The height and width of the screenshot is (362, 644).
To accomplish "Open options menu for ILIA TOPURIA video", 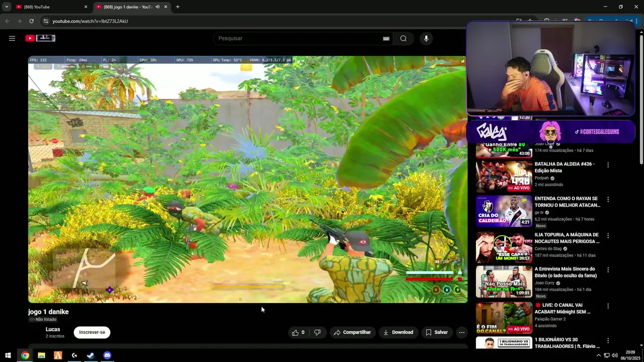I will click(x=608, y=236).
